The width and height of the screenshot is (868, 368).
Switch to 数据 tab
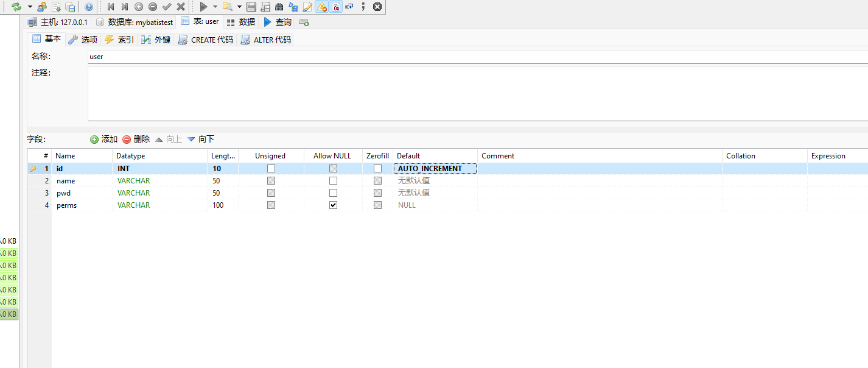240,22
